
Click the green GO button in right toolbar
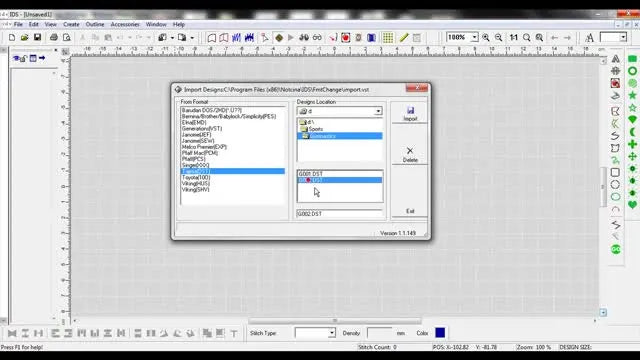click(616, 249)
